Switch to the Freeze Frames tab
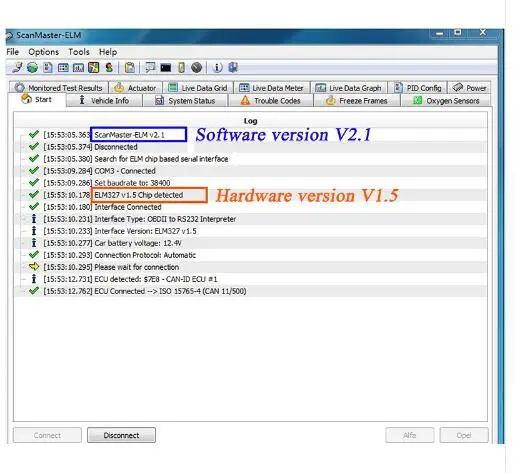Image resolution: width=515 pixels, height=473 pixels. coord(357,100)
